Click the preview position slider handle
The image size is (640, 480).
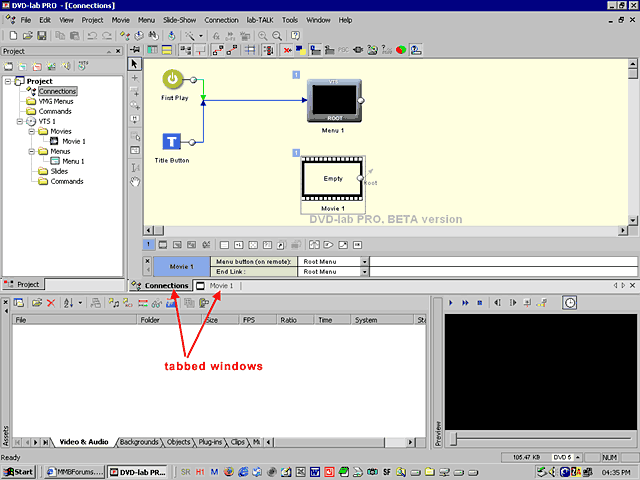[453, 439]
